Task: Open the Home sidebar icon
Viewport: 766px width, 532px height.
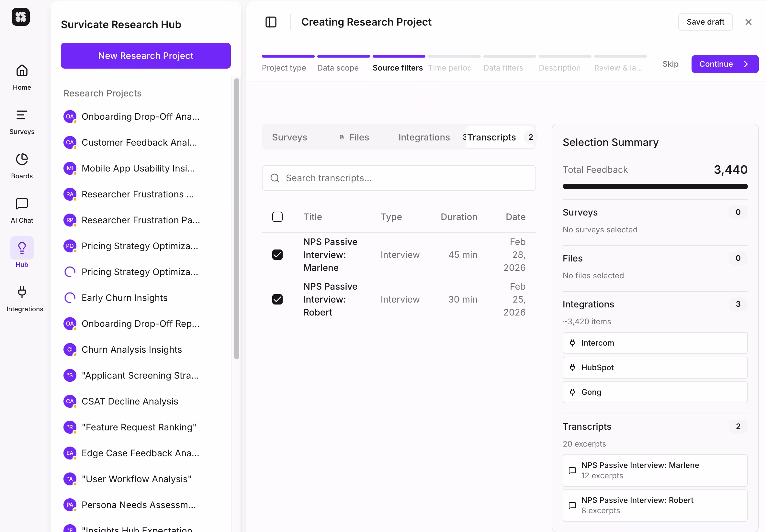Action: pyautogui.click(x=22, y=71)
